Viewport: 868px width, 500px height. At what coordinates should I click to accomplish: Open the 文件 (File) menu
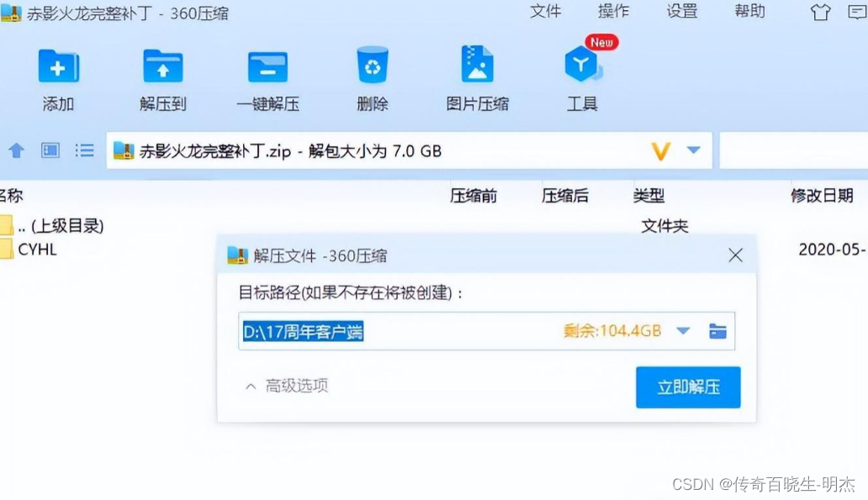click(545, 11)
